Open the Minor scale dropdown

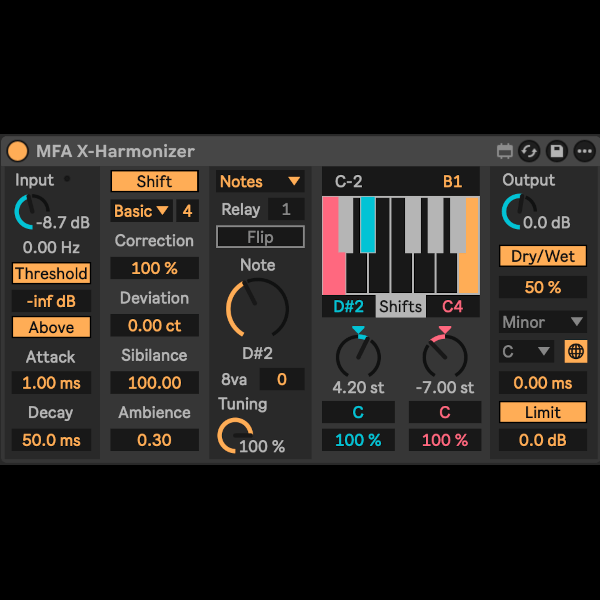coord(543,322)
